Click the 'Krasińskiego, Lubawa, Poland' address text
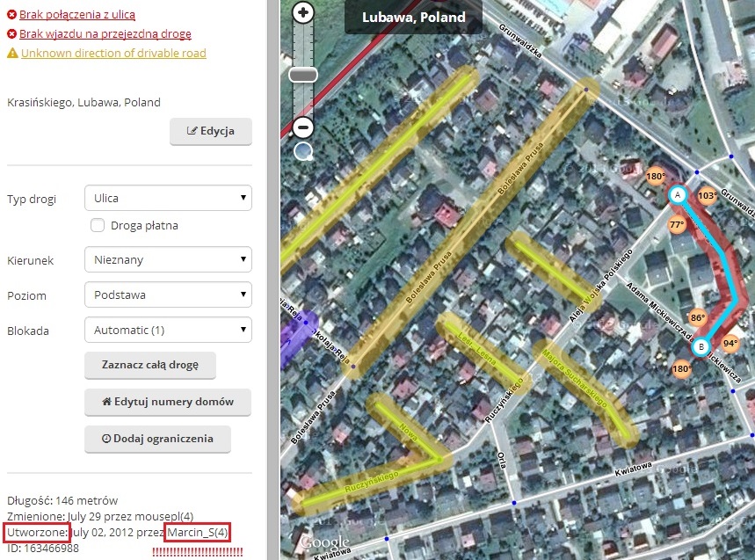 pyautogui.click(x=83, y=103)
